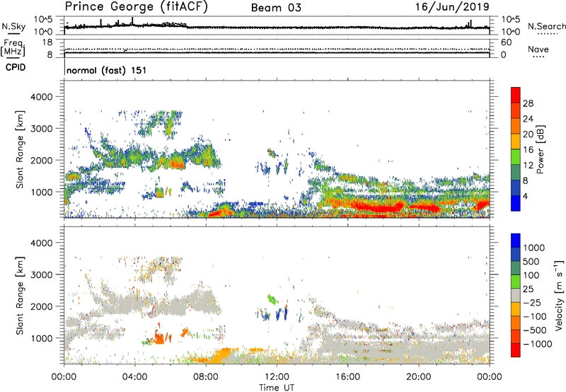Click the 'Nave' legend label
The height and width of the screenshot is (392, 566).
pos(538,49)
